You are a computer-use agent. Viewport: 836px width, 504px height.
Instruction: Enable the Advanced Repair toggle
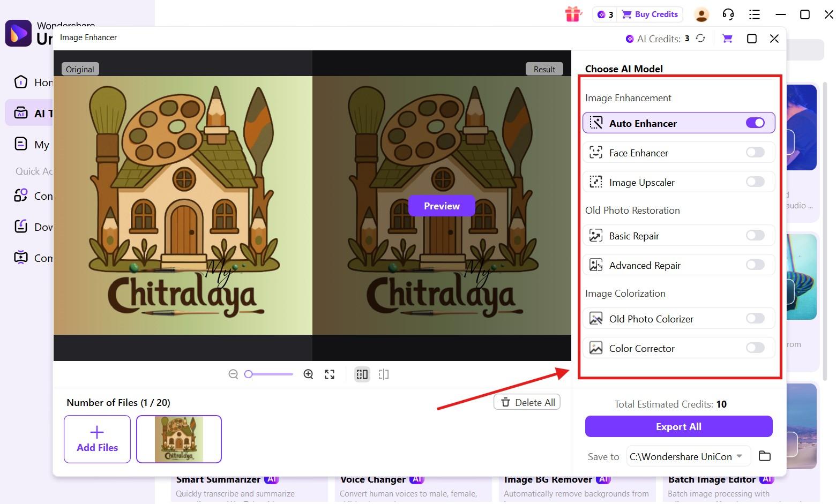click(755, 265)
